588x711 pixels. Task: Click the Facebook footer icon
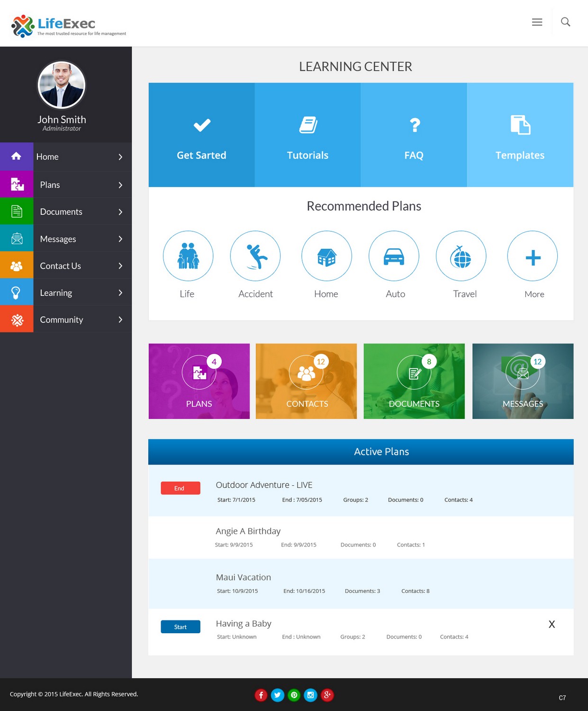coord(261,695)
